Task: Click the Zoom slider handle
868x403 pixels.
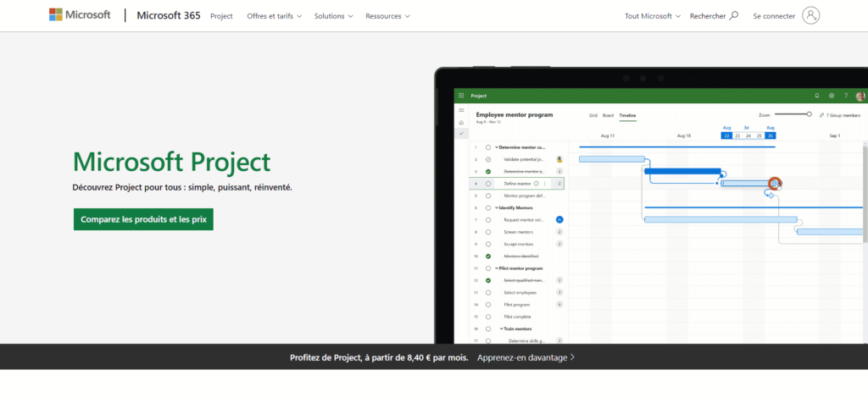Action: [x=809, y=113]
